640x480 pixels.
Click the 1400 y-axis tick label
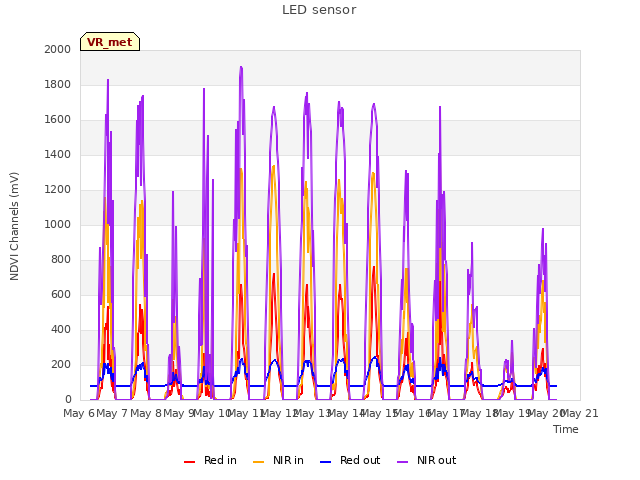[58, 154]
